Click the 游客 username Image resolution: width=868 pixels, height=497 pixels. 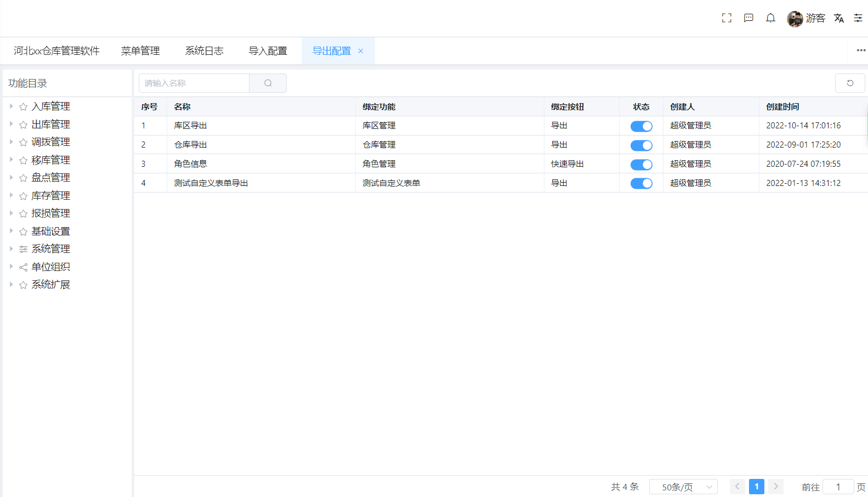tap(815, 18)
